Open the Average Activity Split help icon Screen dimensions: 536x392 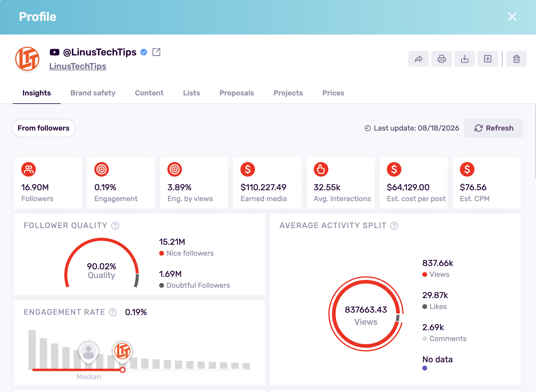394,226
